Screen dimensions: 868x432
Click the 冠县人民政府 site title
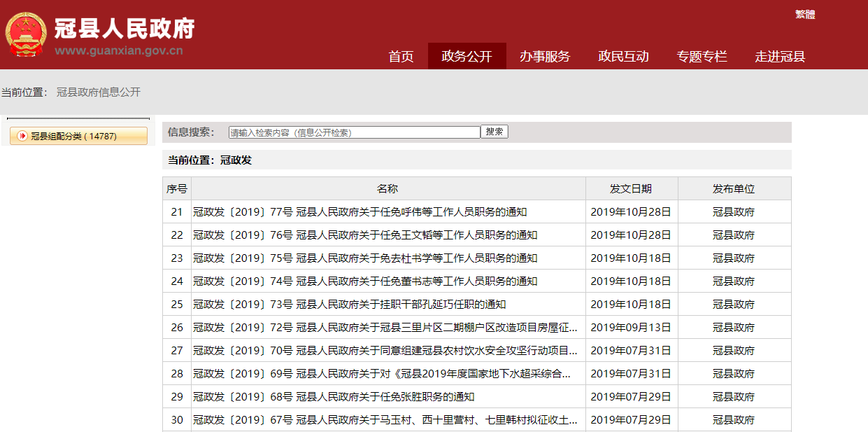point(124,28)
